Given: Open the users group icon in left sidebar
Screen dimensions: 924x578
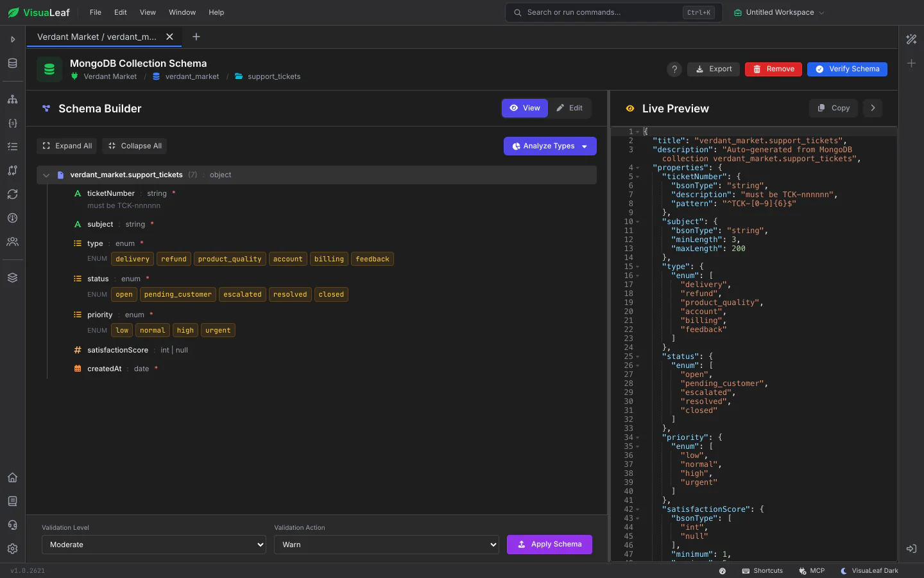Looking at the screenshot, I should click(13, 242).
